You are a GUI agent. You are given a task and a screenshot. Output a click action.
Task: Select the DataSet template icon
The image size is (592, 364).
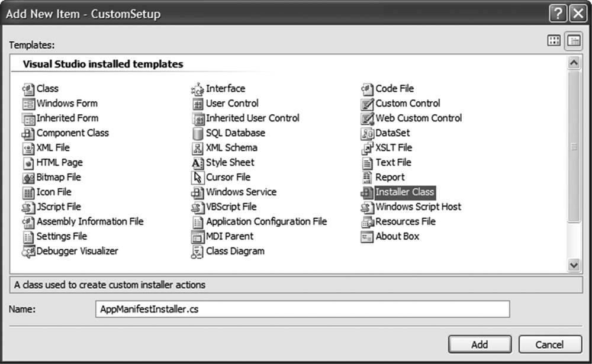click(x=367, y=133)
